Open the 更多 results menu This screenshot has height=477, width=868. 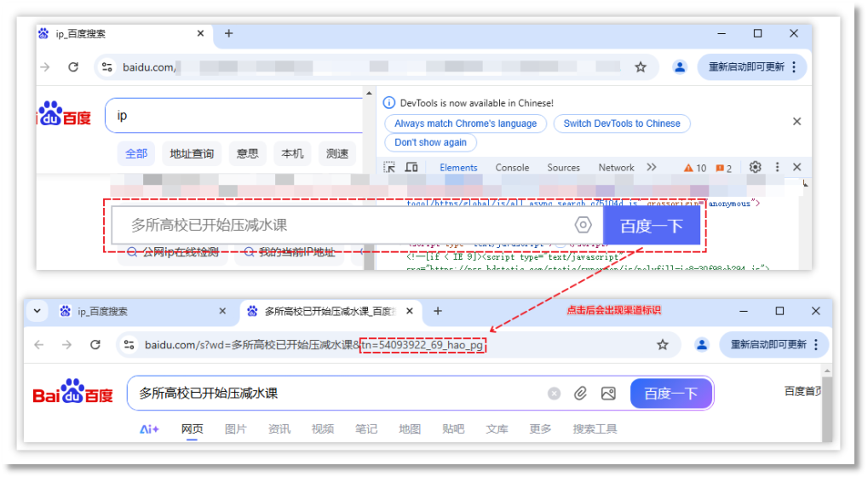540,428
